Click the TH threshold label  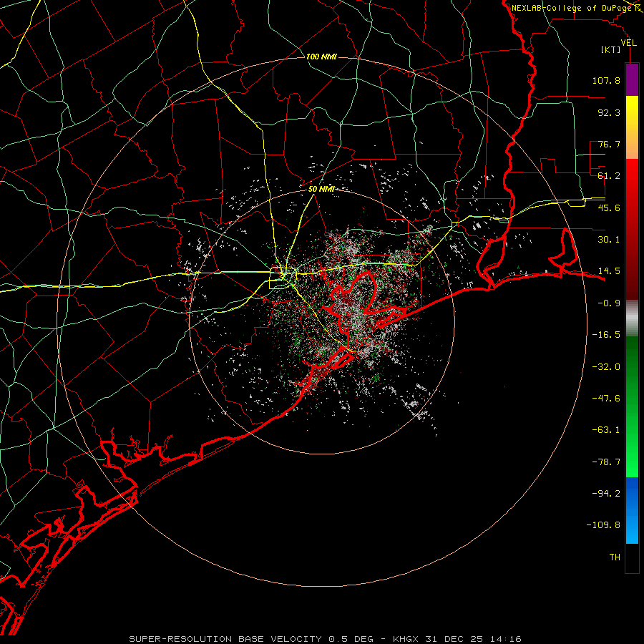[x=615, y=557]
